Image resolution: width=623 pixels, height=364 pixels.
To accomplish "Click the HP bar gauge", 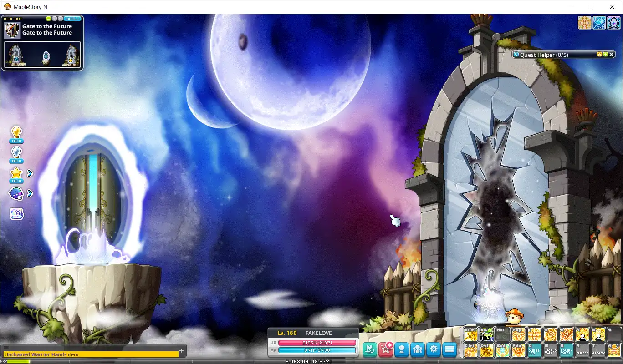I will point(317,343).
